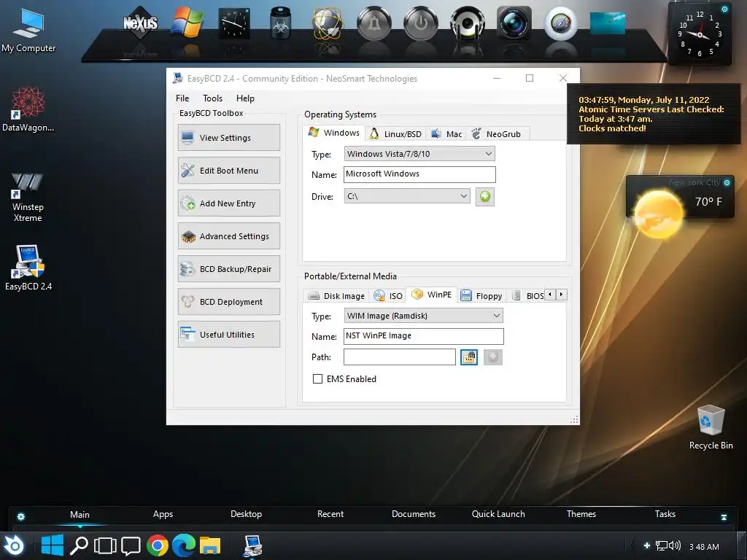Expand the Drive dropdown showing C:\
The image size is (747, 560).
pyautogui.click(x=407, y=196)
